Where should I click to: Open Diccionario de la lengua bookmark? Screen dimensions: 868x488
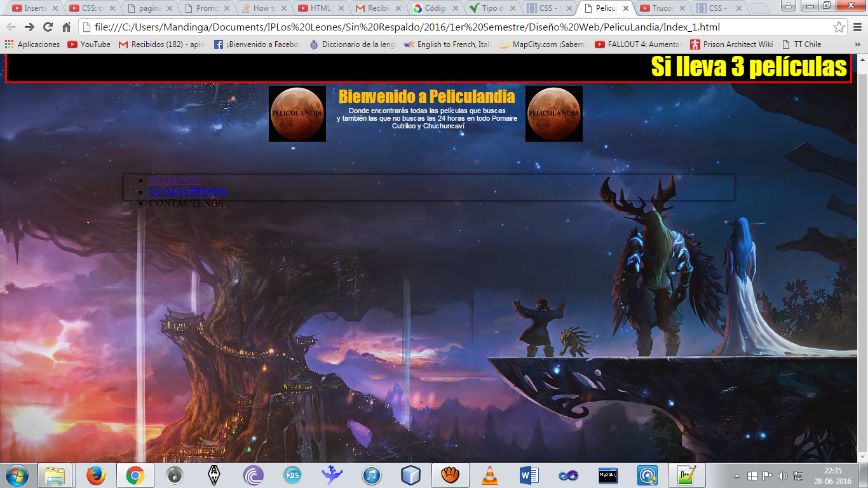353,44
